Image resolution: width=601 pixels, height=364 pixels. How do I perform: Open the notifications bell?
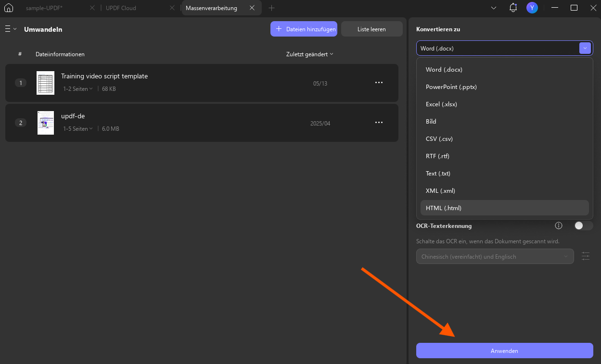[x=513, y=8]
